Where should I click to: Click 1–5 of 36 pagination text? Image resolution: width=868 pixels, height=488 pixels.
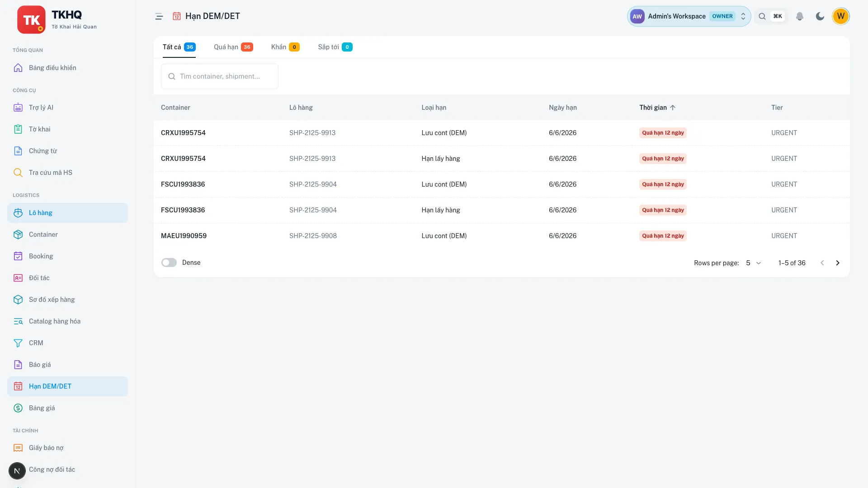(792, 263)
